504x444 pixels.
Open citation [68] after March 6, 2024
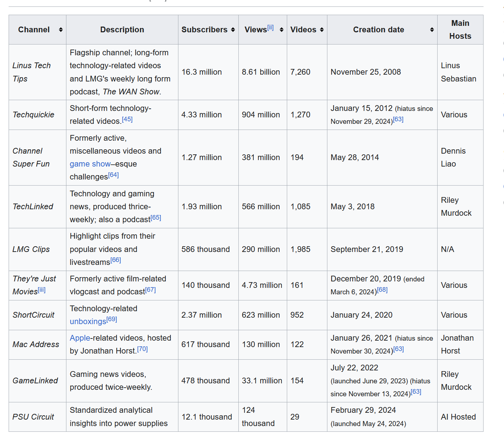tap(382, 290)
